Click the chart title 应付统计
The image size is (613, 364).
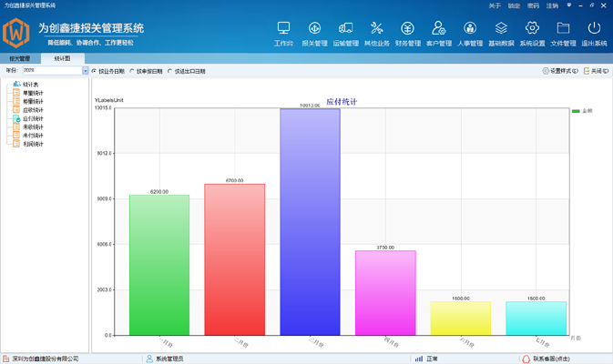click(342, 102)
